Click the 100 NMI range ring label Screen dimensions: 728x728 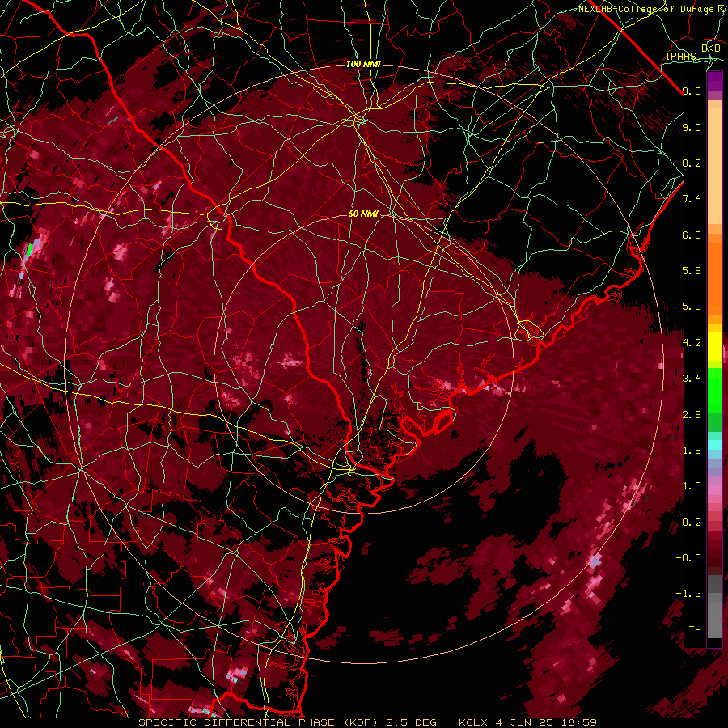coord(363,64)
